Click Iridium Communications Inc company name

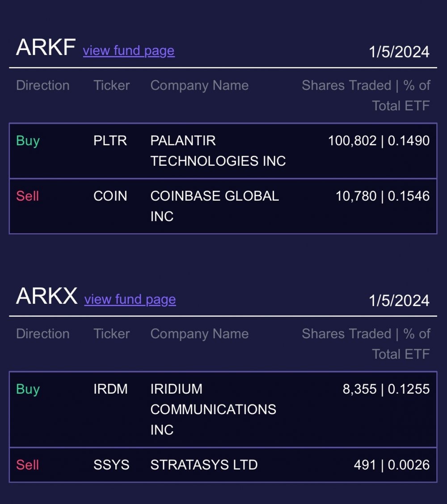213,409
